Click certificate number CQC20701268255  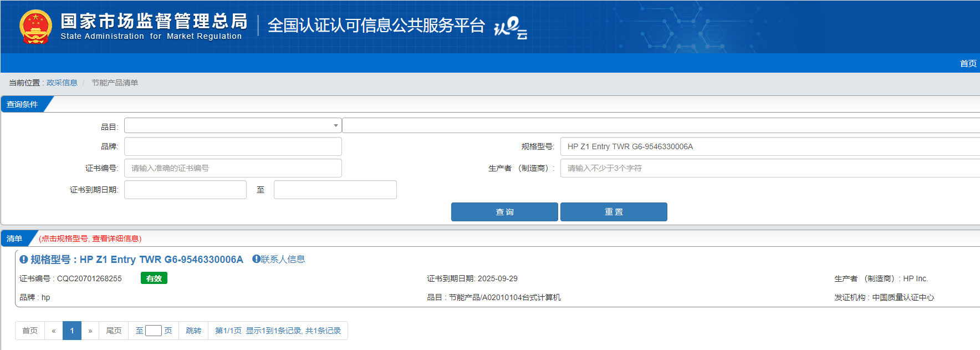pos(89,278)
